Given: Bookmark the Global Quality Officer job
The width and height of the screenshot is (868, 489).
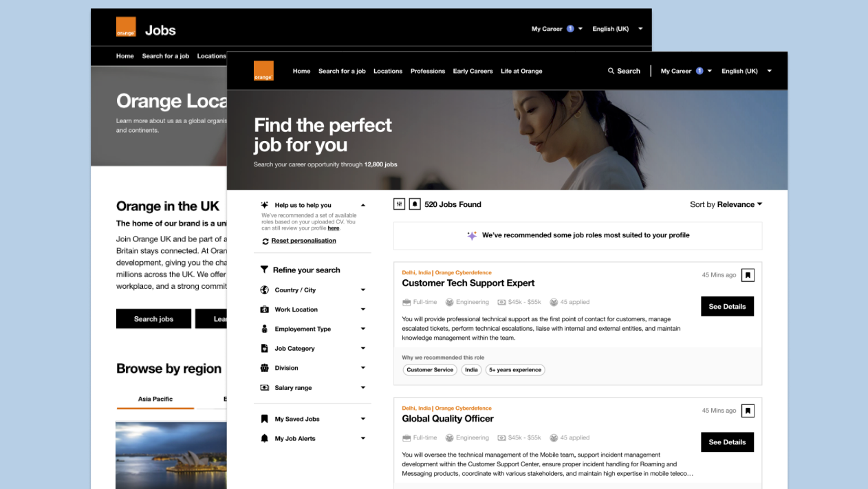Looking at the screenshot, I should [x=748, y=411].
